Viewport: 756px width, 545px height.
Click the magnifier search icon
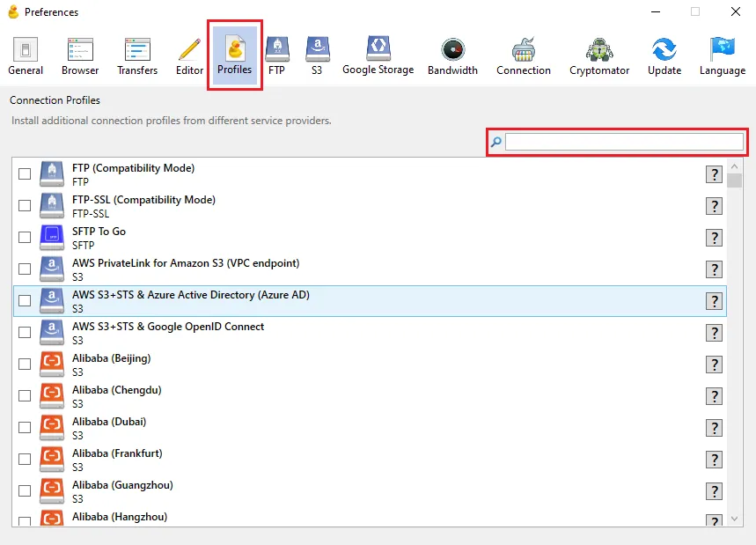click(x=496, y=142)
